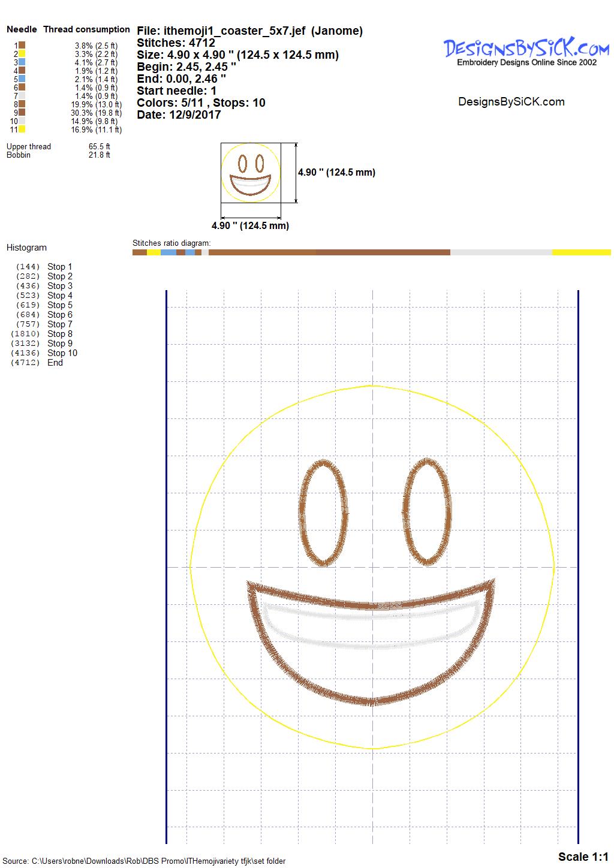Image resolution: width=614 pixels, height=868 pixels.
Task: Select the needle 11 yellow color swatch
Action: tap(22, 129)
